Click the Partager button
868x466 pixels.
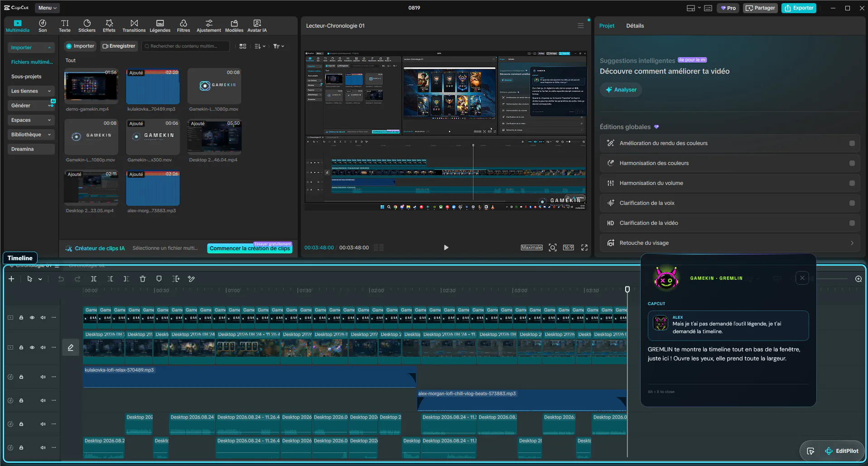coord(760,8)
